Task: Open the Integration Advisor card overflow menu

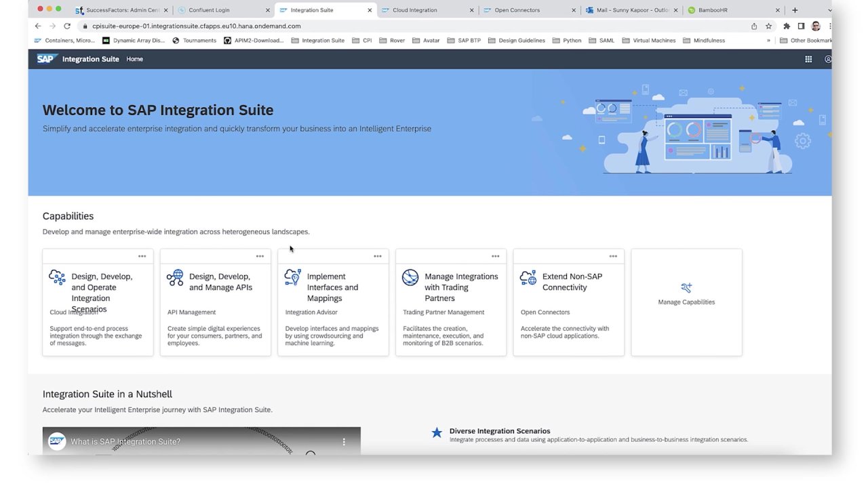Action: point(378,256)
